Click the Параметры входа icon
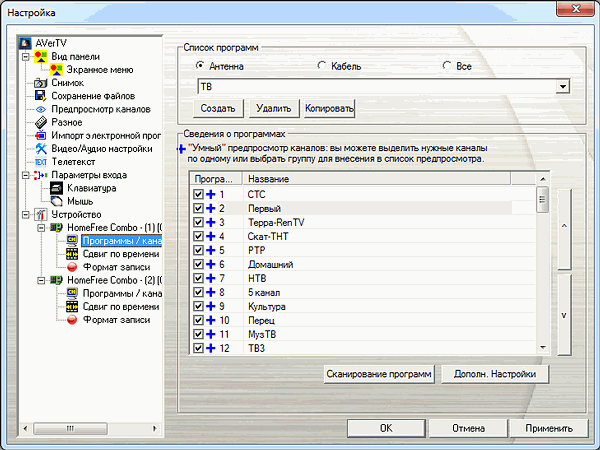Viewport: 600px width, 450px height. [x=41, y=175]
